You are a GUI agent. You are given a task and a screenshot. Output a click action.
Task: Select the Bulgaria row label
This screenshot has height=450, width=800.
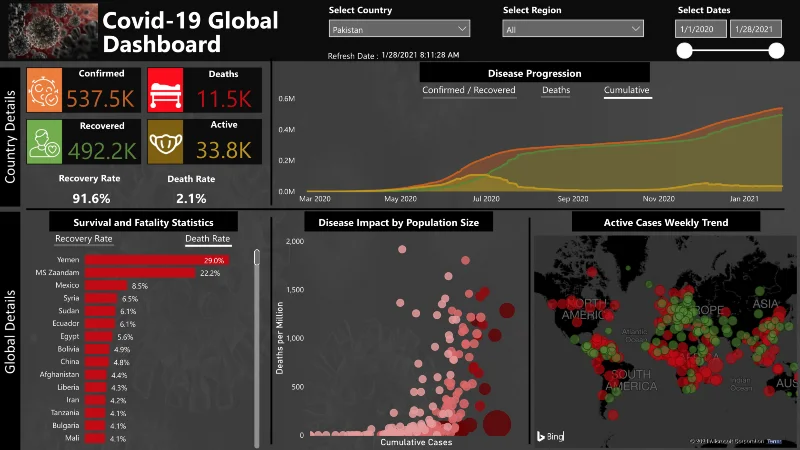coord(65,426)
